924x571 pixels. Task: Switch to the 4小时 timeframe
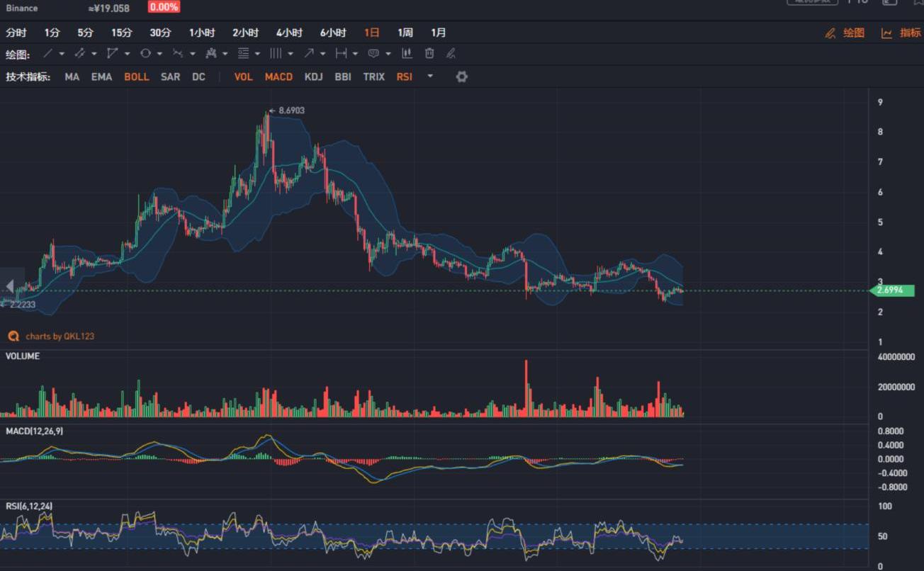tap(289, 33)
